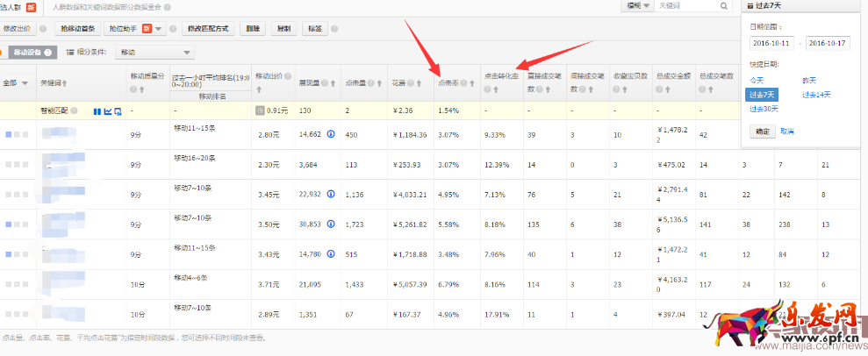Sort table by 点击率 arrow

pyautogui.click(x=470, y=83)
